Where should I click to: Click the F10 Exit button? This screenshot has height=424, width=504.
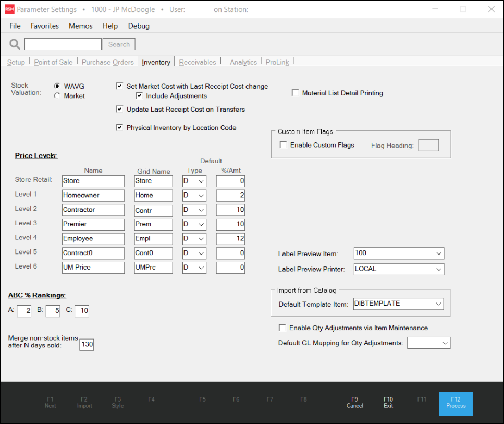pyautogui.click(x=388, y=403)
